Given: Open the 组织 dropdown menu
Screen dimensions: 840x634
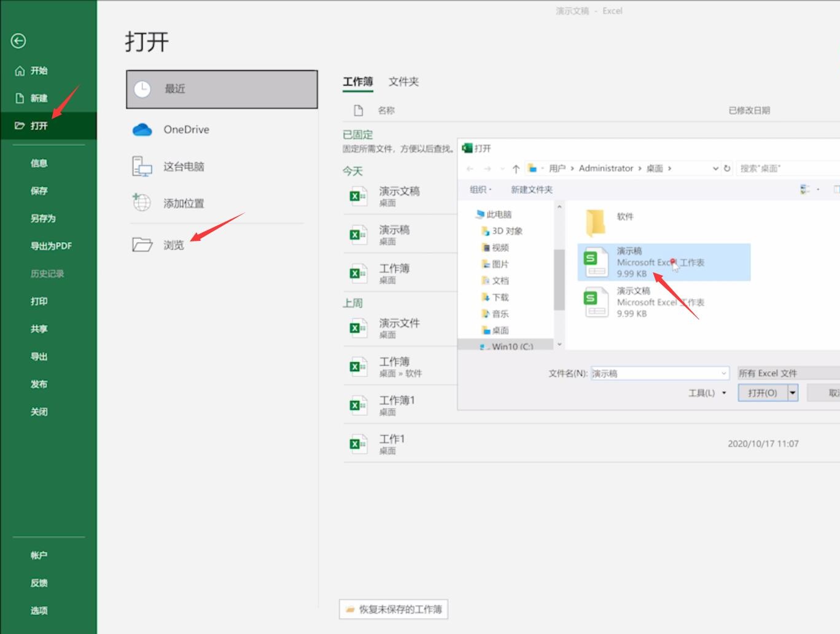Looking at the screenshot, I should (x=481, y=190).
